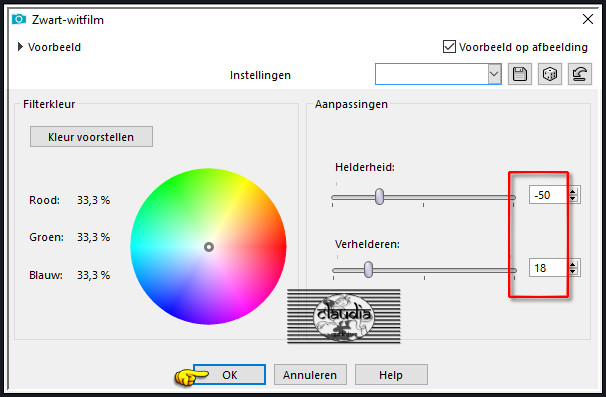Click the Helderheid value field showing -50

pyautogui.click(x=548, y=195)
